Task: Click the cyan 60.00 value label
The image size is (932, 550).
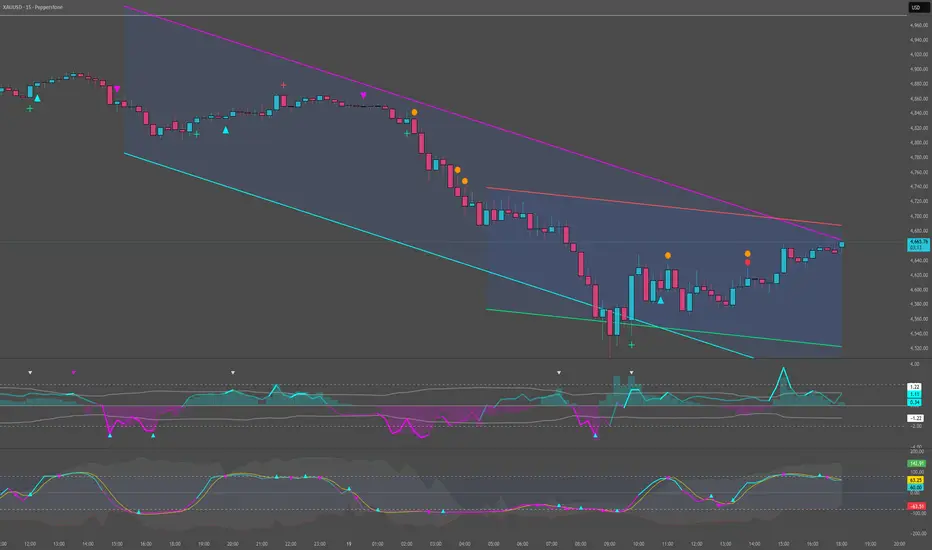Action: pos(915,488)
